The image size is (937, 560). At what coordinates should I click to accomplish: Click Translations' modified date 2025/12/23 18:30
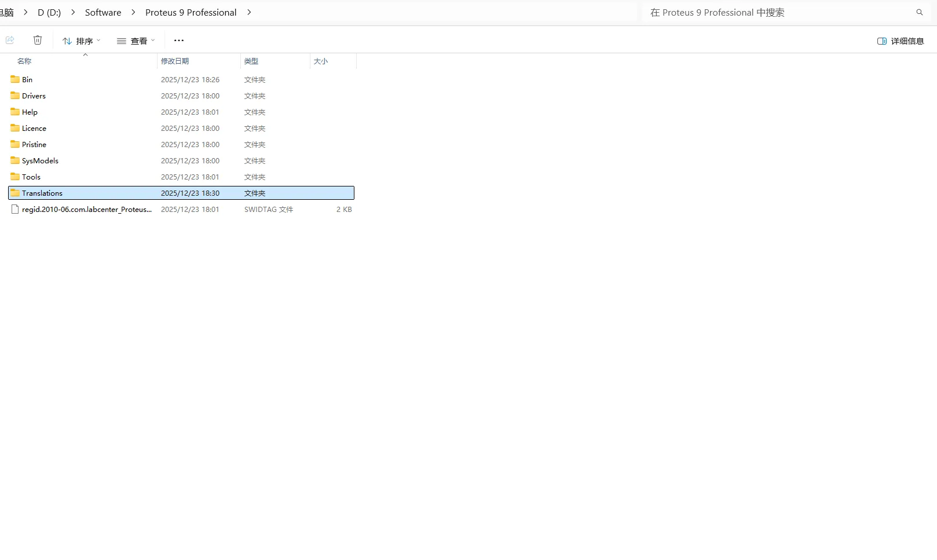(190, 193)
